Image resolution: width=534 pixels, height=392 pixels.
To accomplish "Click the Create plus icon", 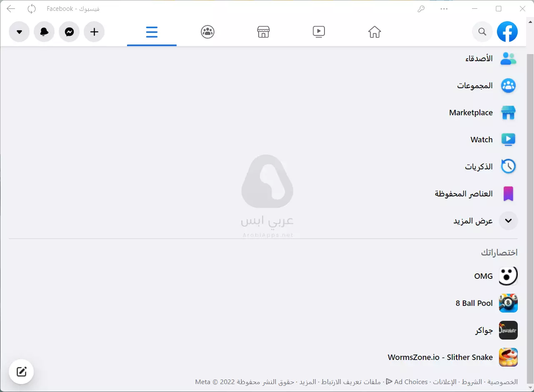I will pyautogui.click(x=94, y=32).
